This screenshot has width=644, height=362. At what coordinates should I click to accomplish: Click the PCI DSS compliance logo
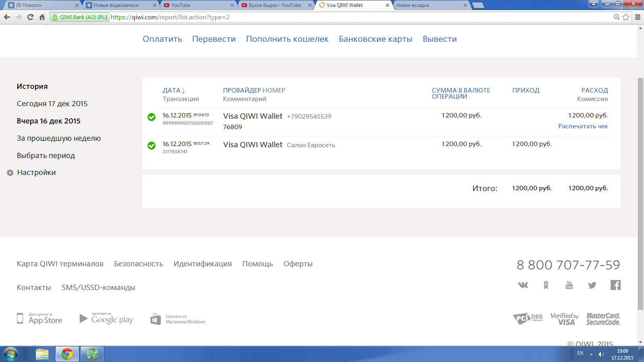click(528, 319)
